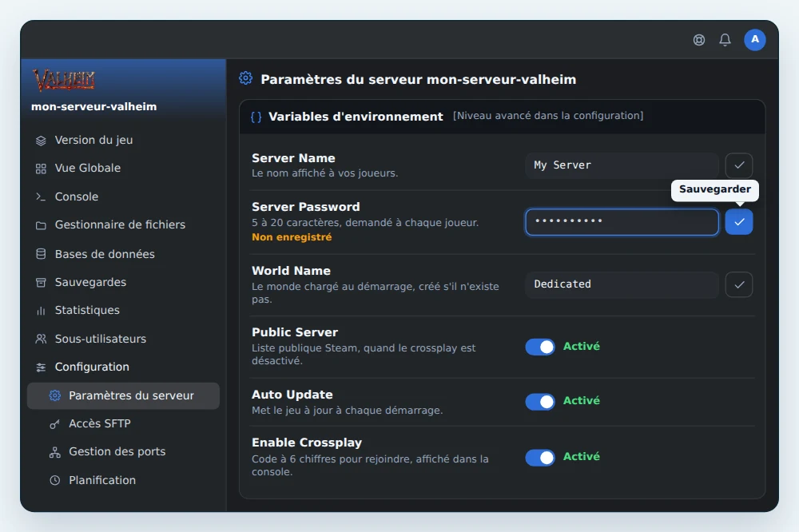Click the Non enregistré warning text

(x=292, y=237)
